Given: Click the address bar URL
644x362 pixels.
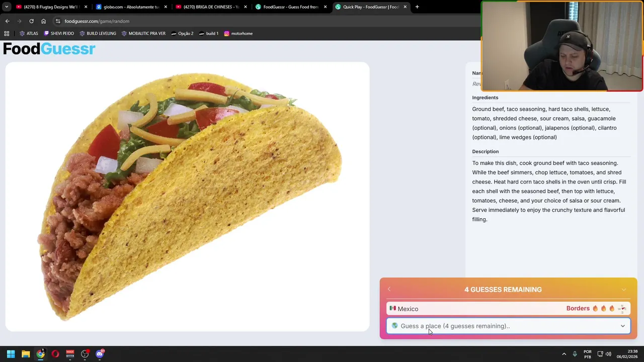Looking at the screenshot, I should 97,21.
